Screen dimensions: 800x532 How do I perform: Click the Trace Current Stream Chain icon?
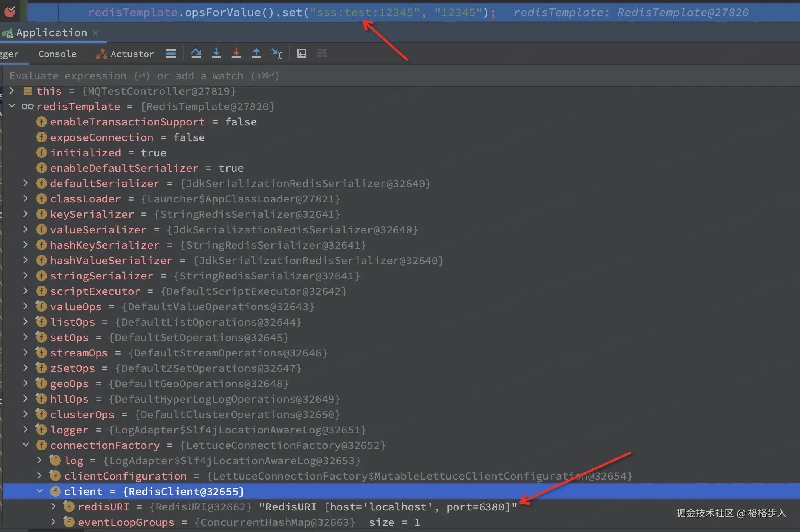coord(322,54)
